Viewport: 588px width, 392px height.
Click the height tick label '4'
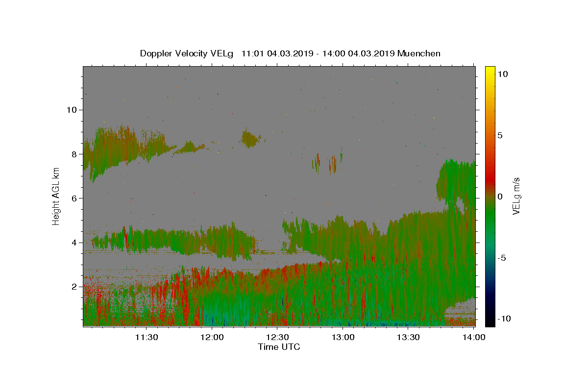[x=74, y=243]
